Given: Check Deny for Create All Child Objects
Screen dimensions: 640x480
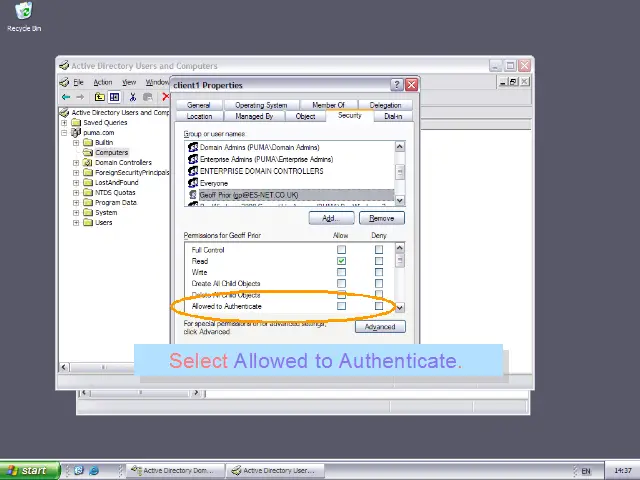Looking at the screenshot, I should (x=379, y=283).
